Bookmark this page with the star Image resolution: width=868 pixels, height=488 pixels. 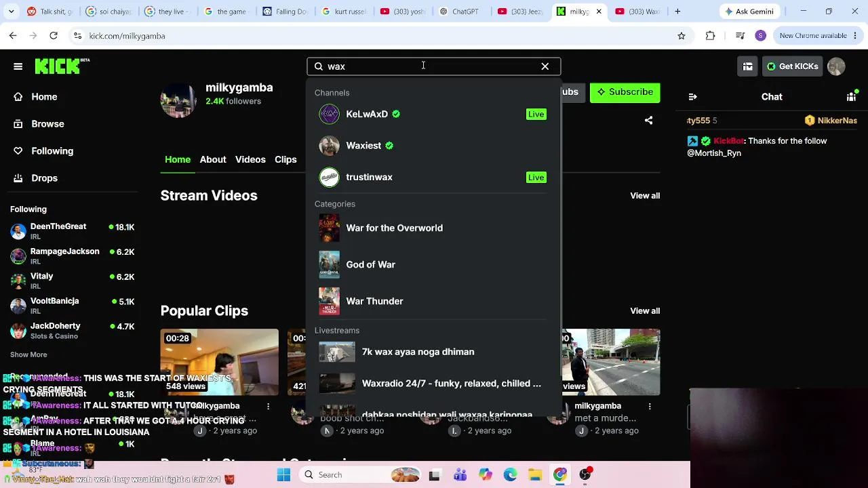682,36
